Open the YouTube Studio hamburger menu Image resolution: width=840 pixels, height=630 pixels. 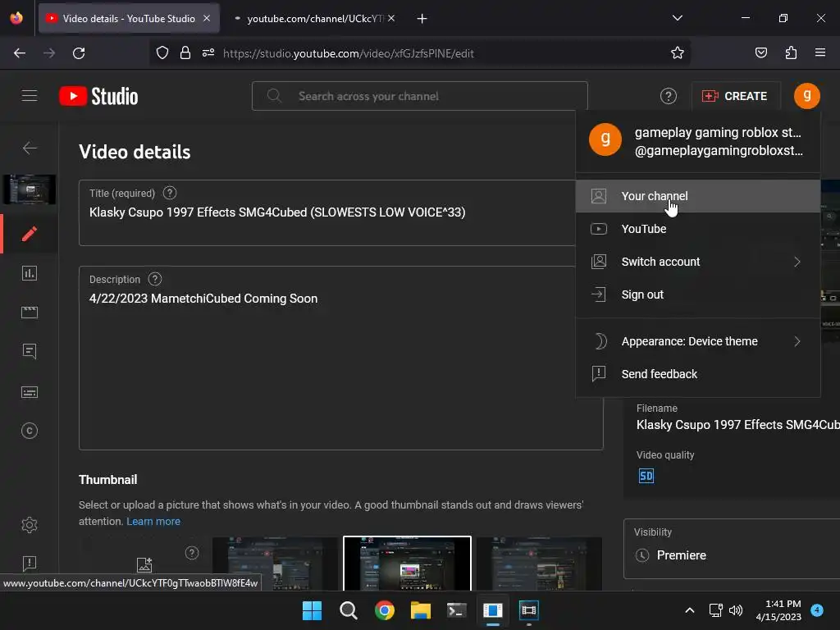pyautogui.click(x=30, y=96)
